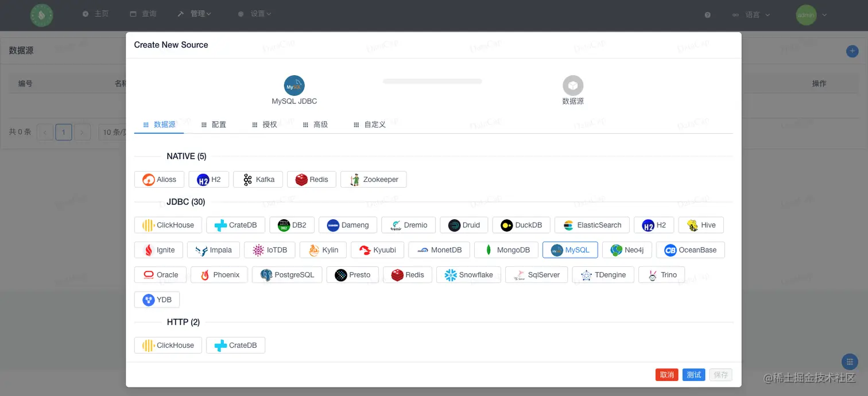Click the DataCap logo
This screenshot has height=396, width=868.
(42, 15)
